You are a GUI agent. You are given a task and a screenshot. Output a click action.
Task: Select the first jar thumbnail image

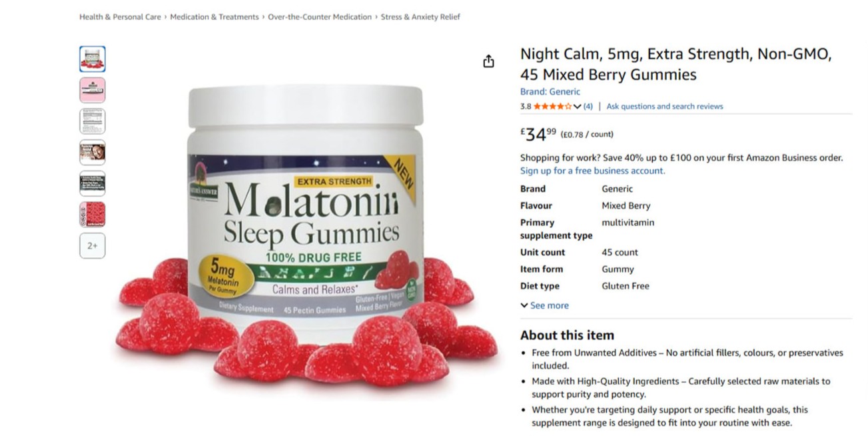(x=92, y=59)
